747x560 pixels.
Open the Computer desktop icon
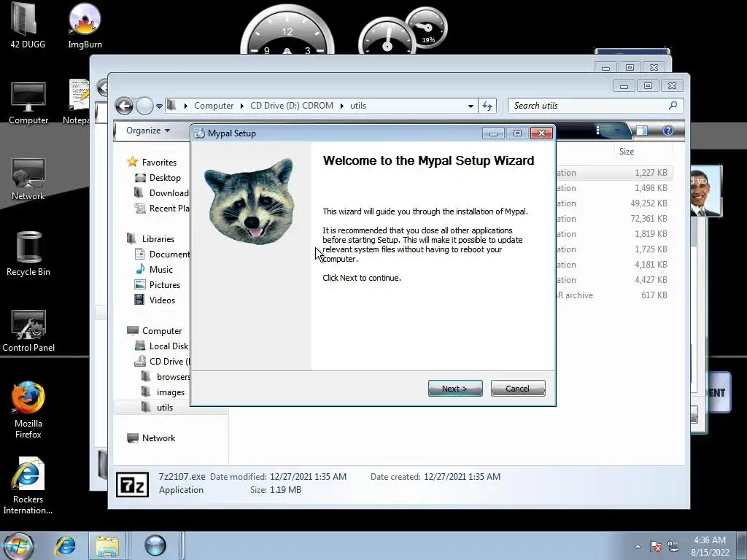point(28,104)
